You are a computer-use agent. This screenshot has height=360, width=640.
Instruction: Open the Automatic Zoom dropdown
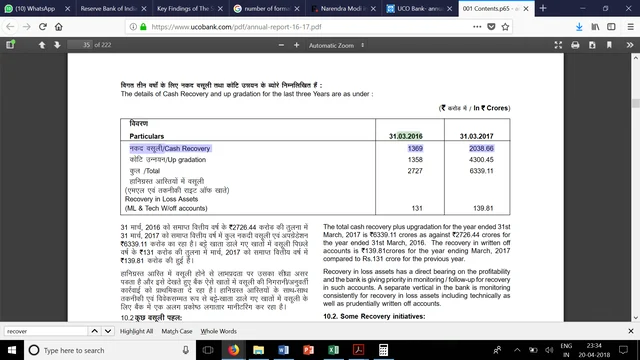pyautogui.click(x=336, y=45)
